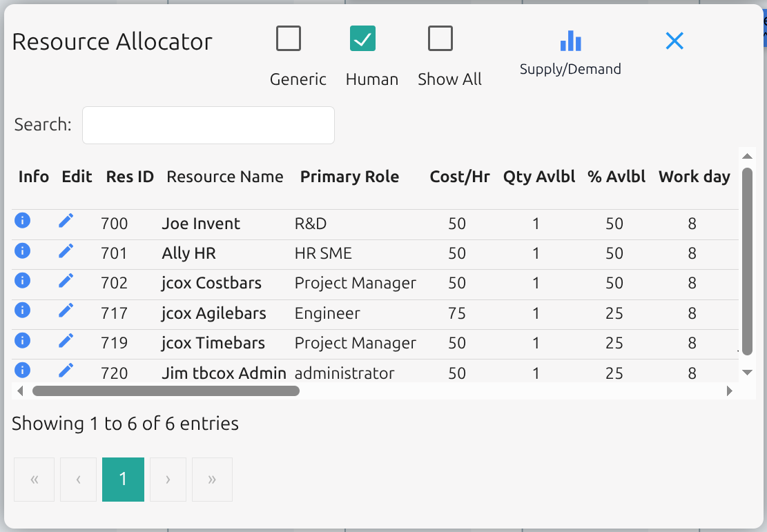
Task: Open info for jcox Agilebars
Action: click(x=23, y=310)
